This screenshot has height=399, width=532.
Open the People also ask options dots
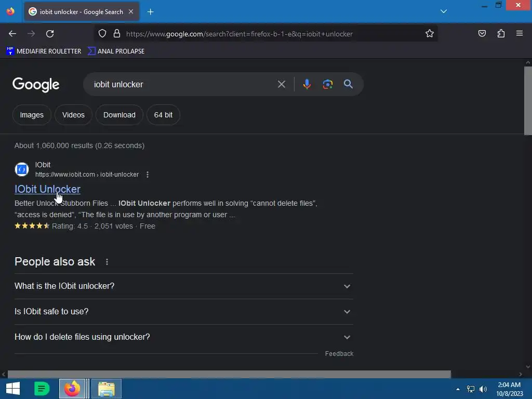[x=107, y=262]
